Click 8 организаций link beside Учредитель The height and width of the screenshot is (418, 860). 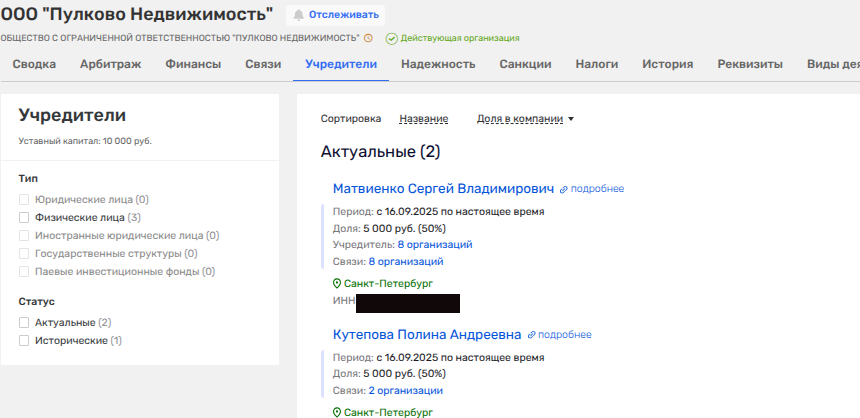coord(434,244)
